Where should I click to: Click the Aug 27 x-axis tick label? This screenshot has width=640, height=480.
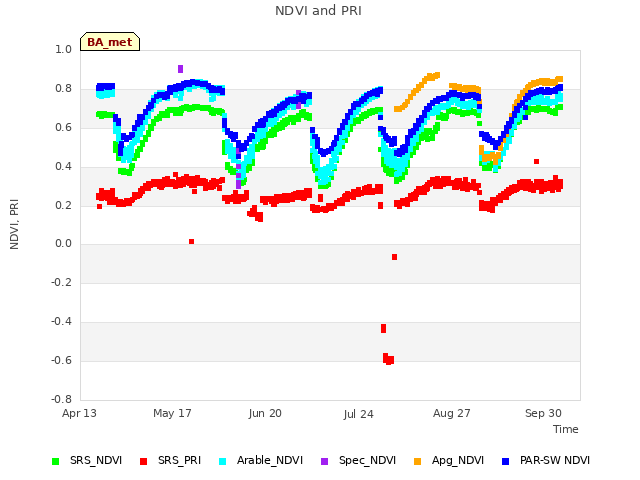(451, 413)
